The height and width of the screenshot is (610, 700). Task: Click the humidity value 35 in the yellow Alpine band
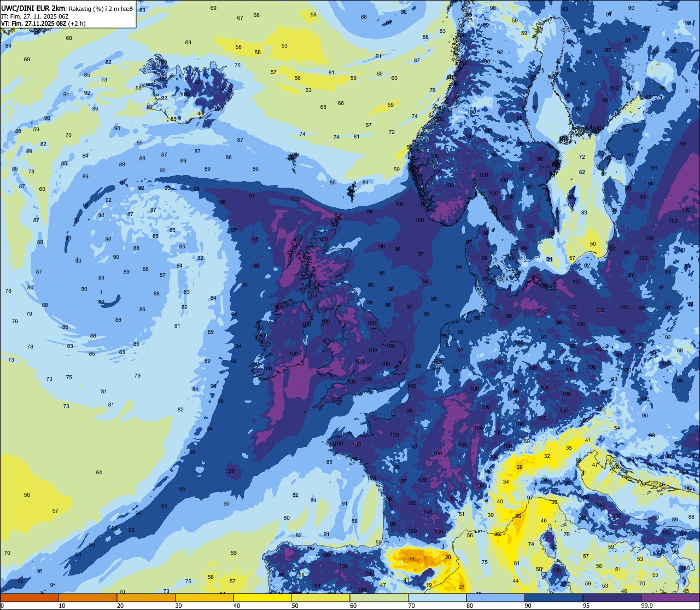pos(569,448)
